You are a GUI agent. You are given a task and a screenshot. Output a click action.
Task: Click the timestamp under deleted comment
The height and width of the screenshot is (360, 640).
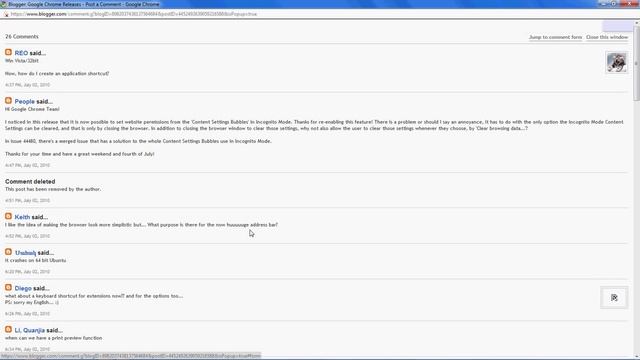(27, 200)
